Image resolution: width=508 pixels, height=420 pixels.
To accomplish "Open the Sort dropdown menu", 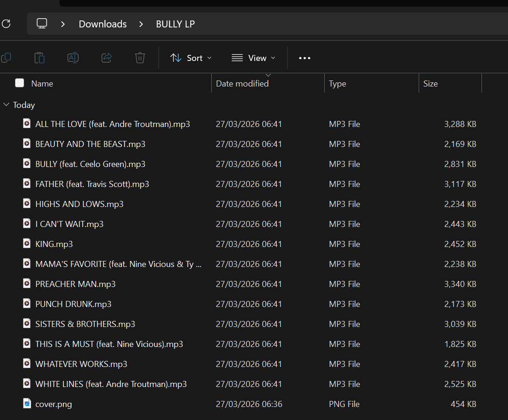I will pos(191,58).
